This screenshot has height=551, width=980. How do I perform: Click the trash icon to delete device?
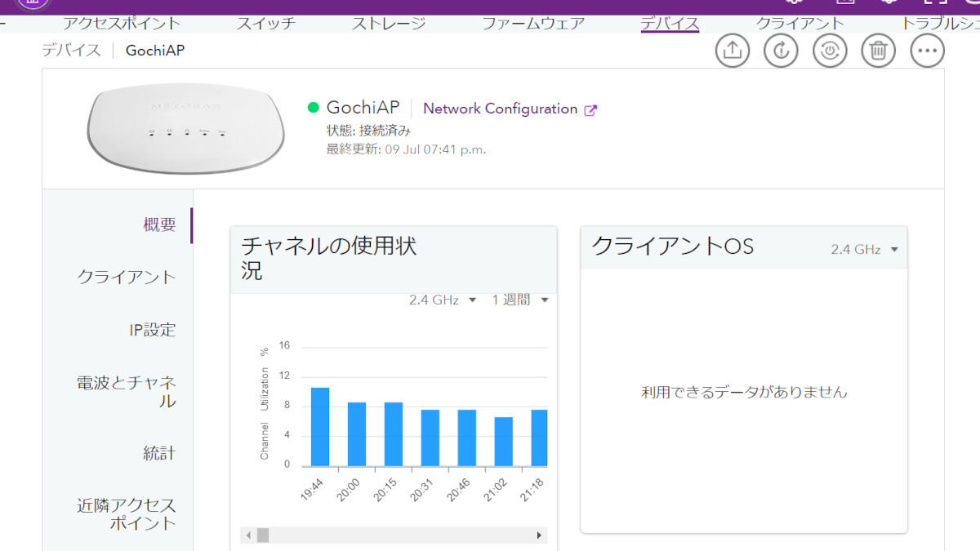click(x=879, y=51)
